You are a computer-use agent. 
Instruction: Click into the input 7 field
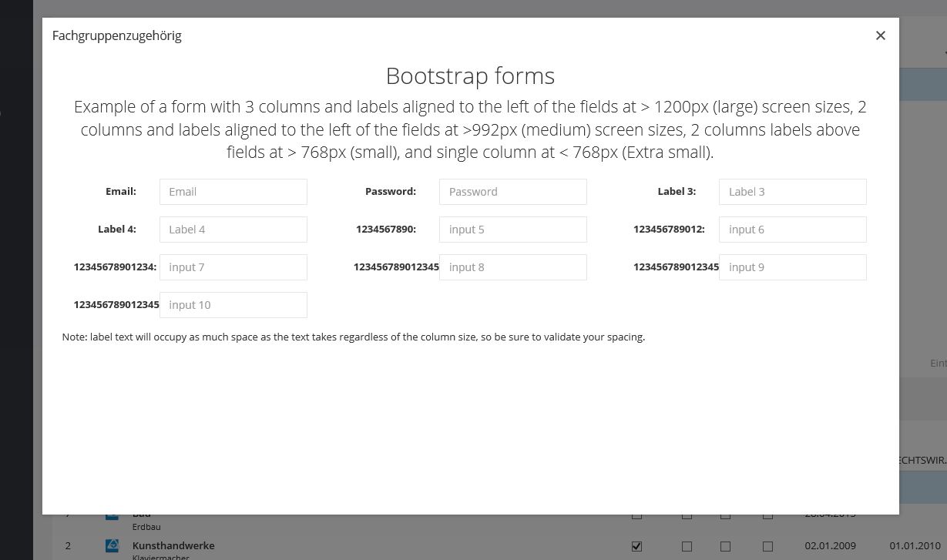233,267
